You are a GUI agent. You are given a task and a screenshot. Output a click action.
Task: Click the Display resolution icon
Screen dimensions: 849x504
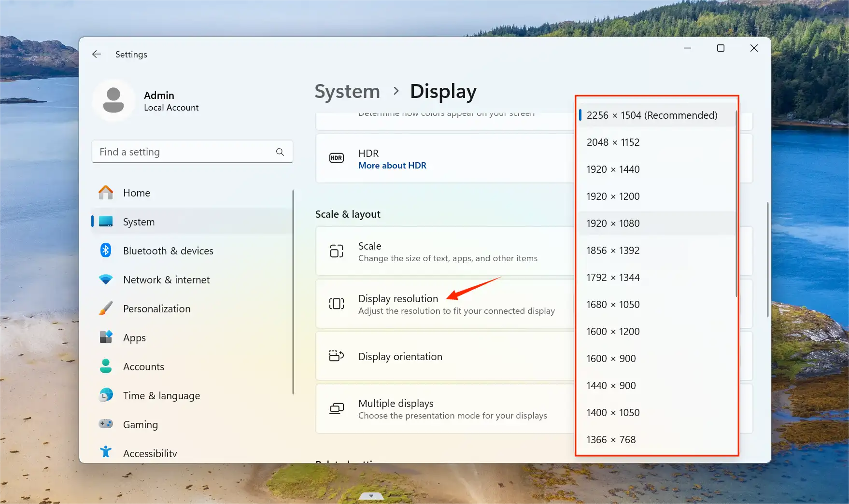pos(337,304)
